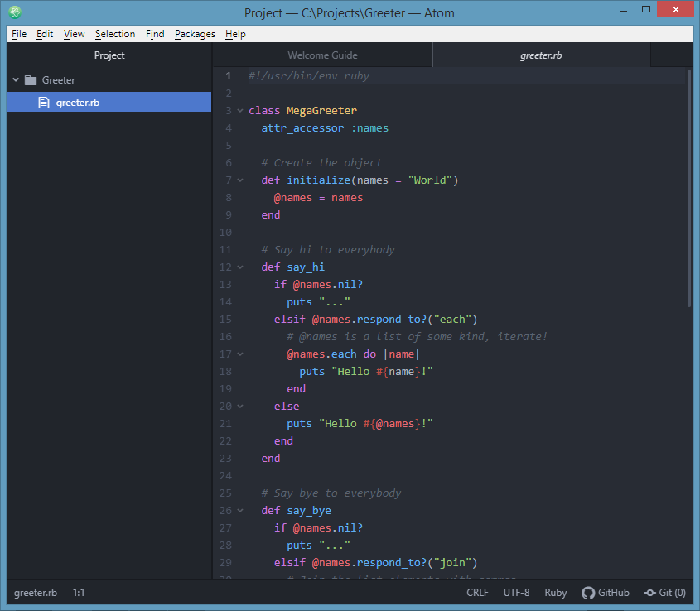Screen dimensions: 700x611
Task: Open the Packages menu
Action: tap(195, 34)
